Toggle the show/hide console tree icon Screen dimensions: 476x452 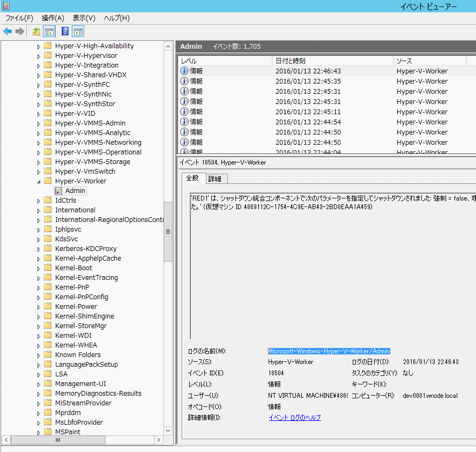[49, 31]
